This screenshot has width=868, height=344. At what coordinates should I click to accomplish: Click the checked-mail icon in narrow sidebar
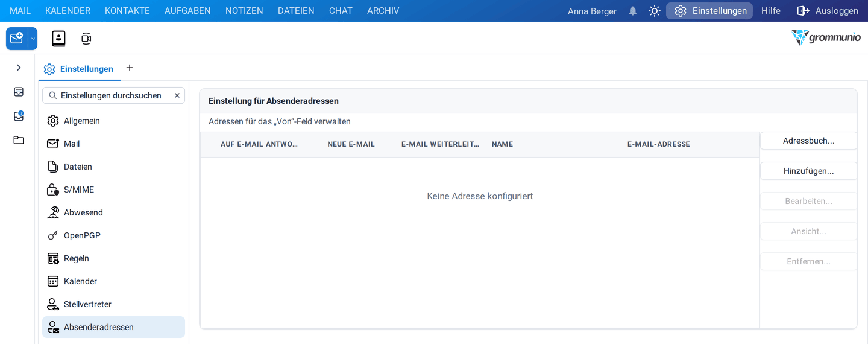point(19,116)
